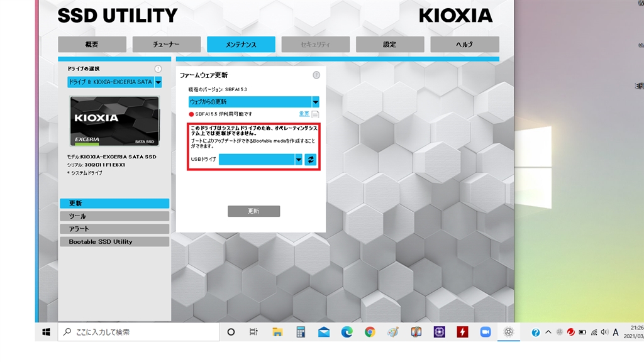Switch to the チューナー tab
The width and height of the screenshot is (644, 362).
pos(166,45)
